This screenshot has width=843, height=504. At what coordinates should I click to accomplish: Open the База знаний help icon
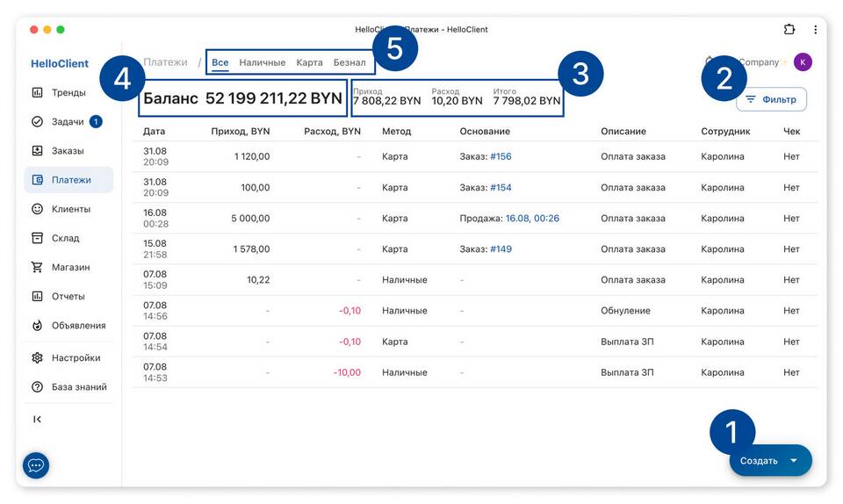click(x=37, y=386)
